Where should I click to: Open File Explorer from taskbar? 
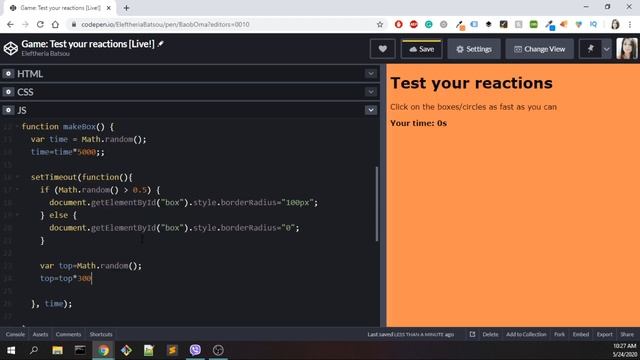57,350
